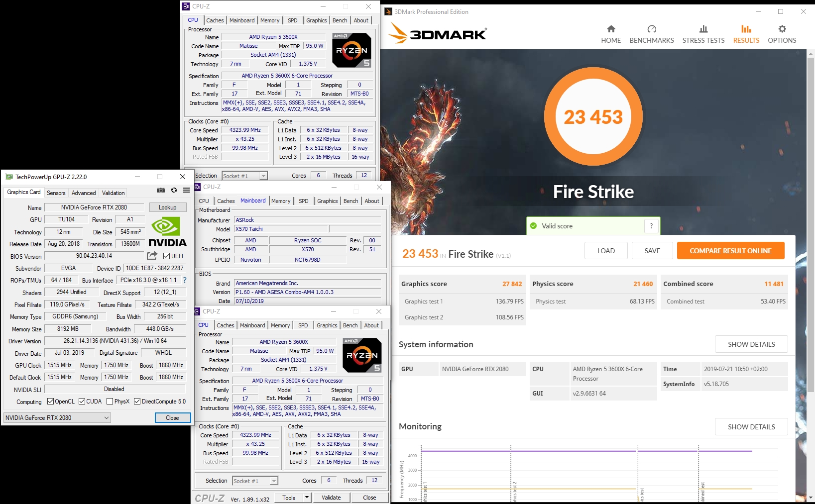Open Stress Tests icon in 3DMark
This screenshot has height=504, width=815.
coord(703,29)
